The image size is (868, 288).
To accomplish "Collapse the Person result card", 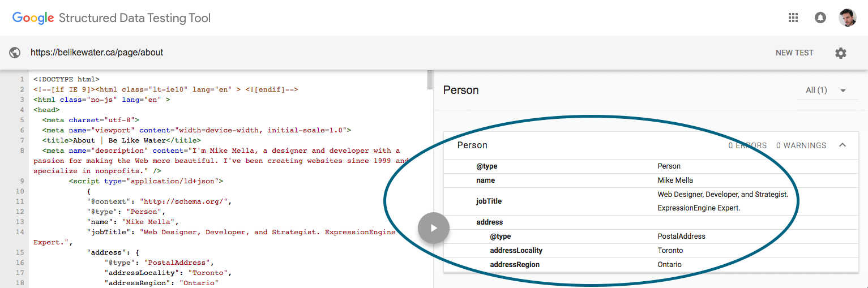I will point(843,145).
